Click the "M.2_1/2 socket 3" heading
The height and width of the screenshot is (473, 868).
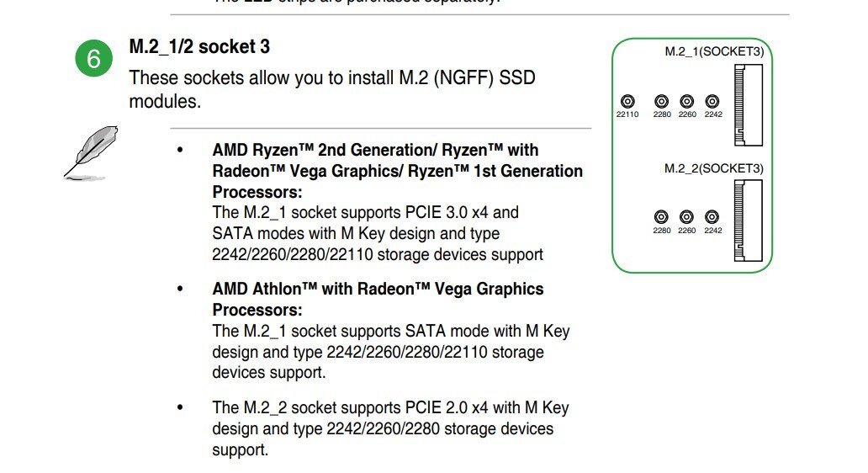[x=199, y=46]
